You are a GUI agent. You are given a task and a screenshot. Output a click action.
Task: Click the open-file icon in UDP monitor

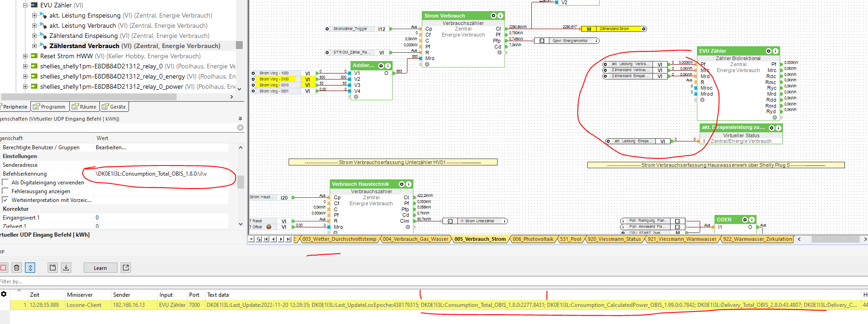53,268
